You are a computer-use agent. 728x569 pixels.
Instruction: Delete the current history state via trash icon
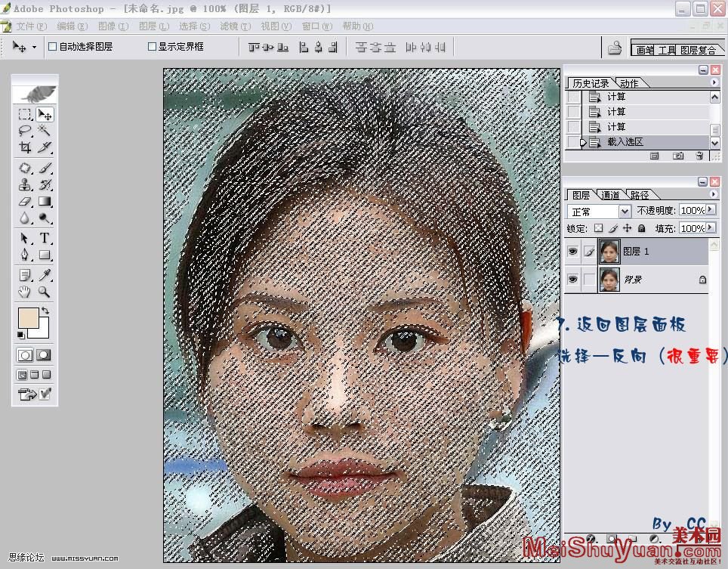pos(699,156)
